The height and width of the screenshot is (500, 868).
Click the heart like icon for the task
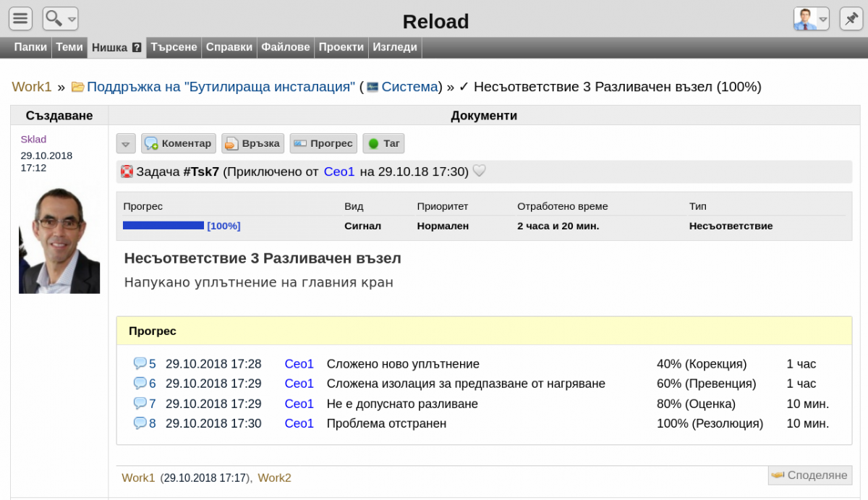[479, 171]
